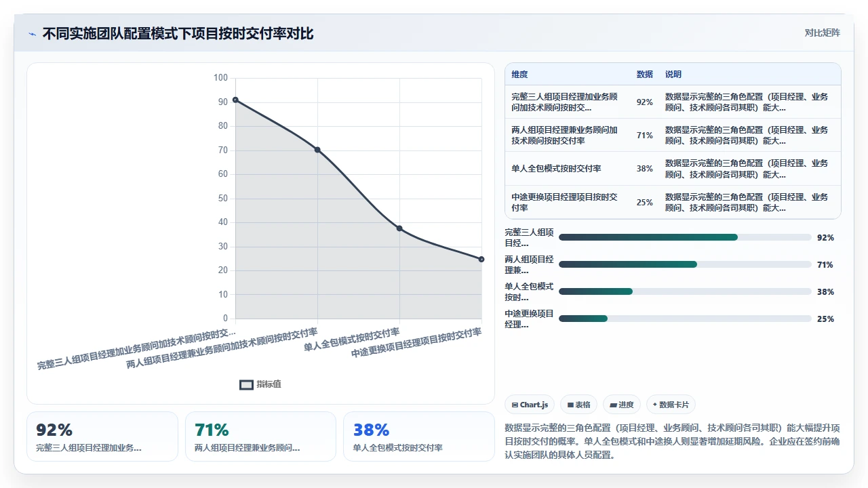The image size is (868, 488).
Task: Click the 38% progress bar
Action: tap(685, 291)
